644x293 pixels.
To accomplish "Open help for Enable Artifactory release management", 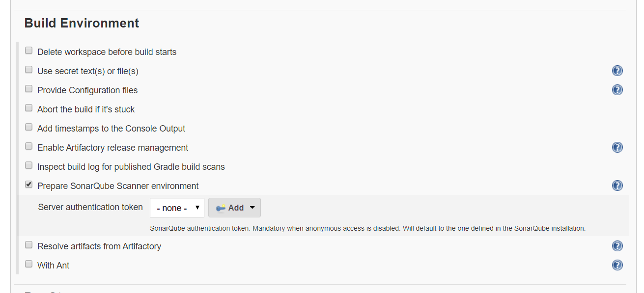I will (617, 147).
